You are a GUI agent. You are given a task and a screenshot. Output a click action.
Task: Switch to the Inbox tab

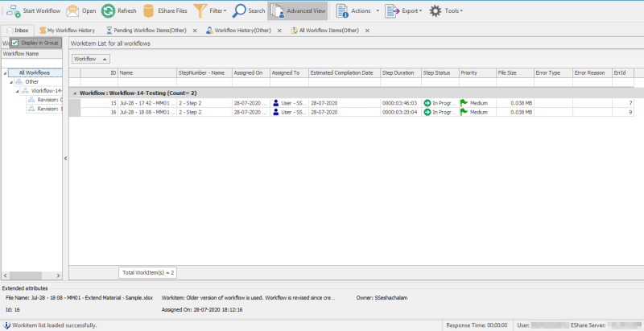(17, 30)
